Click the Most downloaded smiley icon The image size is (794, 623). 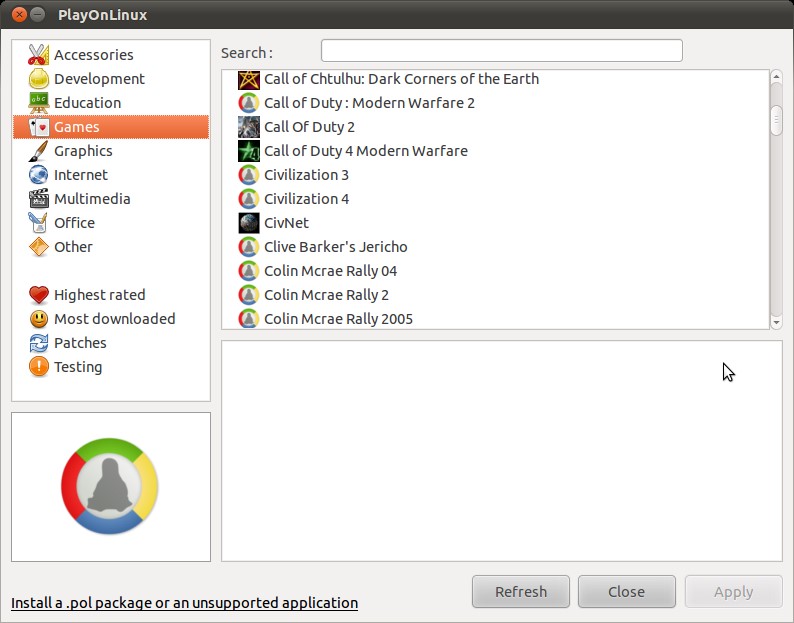tap(38, 319)
